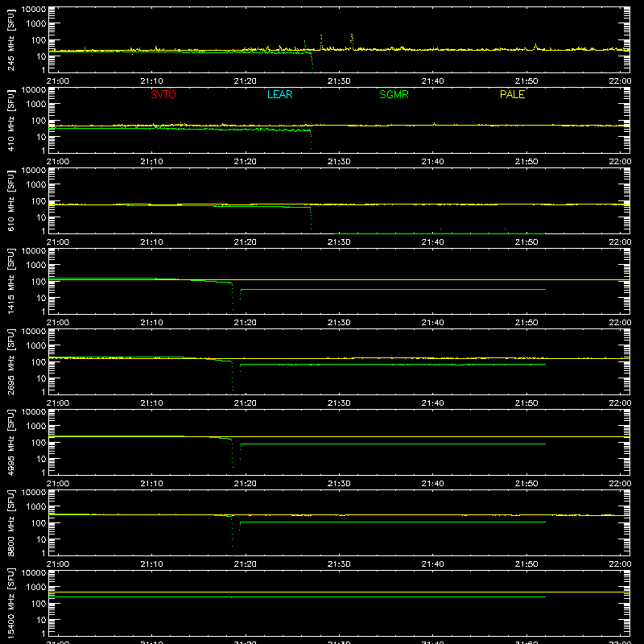Select the 2695 MHz [SFU] axis label
Viewport: 644px width, 644px height.
point(10,361)
